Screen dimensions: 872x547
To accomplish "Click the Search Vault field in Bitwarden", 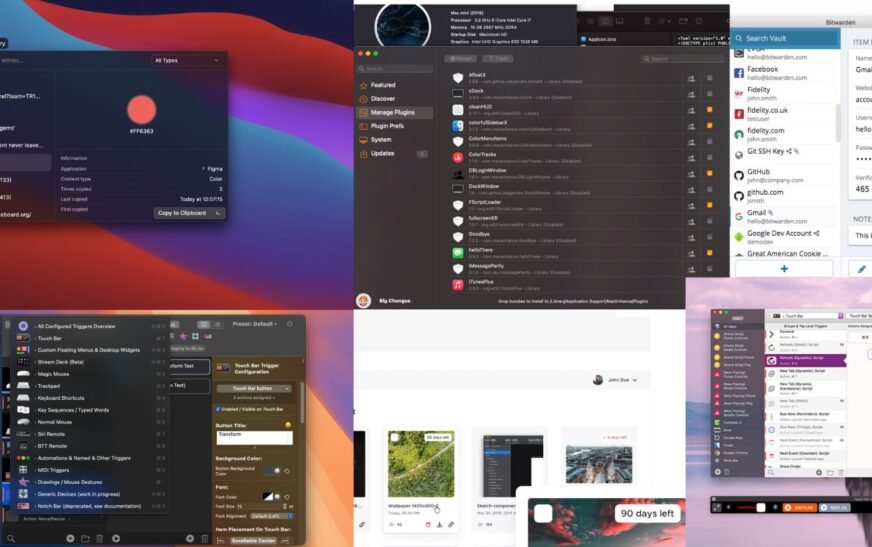I will (785, 38).
